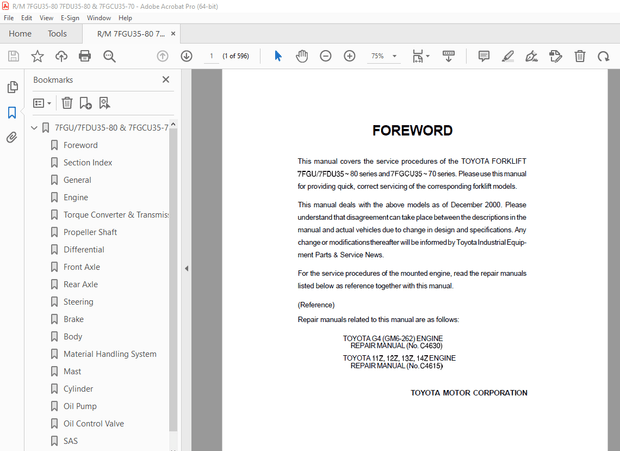Switch to the Home tab
The width and height of the screenshot is (620, 451).
(20, 34)
